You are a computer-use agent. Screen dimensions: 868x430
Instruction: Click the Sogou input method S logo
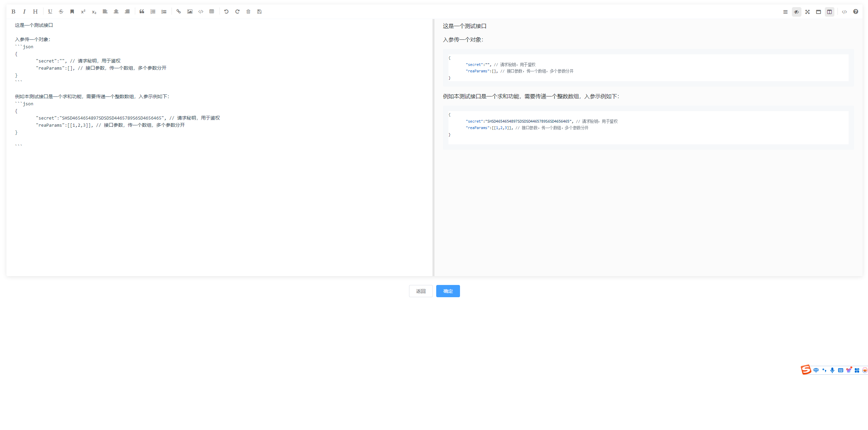[x=806, y=370]
